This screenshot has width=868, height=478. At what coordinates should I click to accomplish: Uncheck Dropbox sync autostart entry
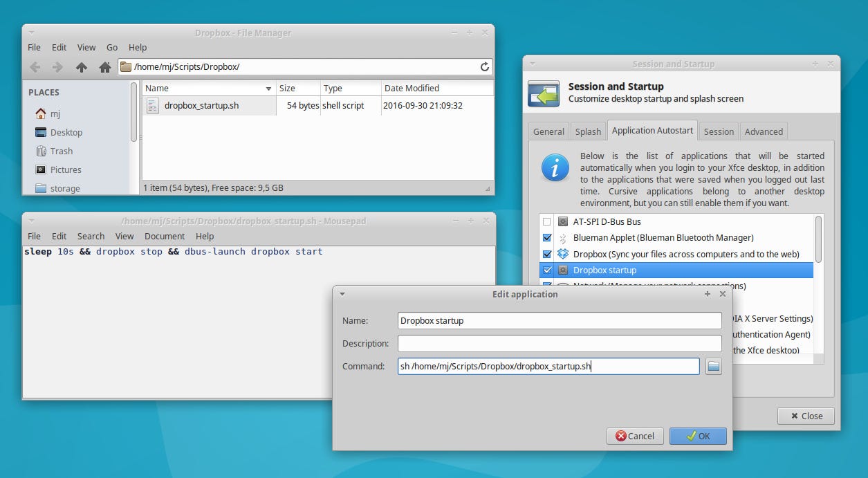click(x=547, y=254)
